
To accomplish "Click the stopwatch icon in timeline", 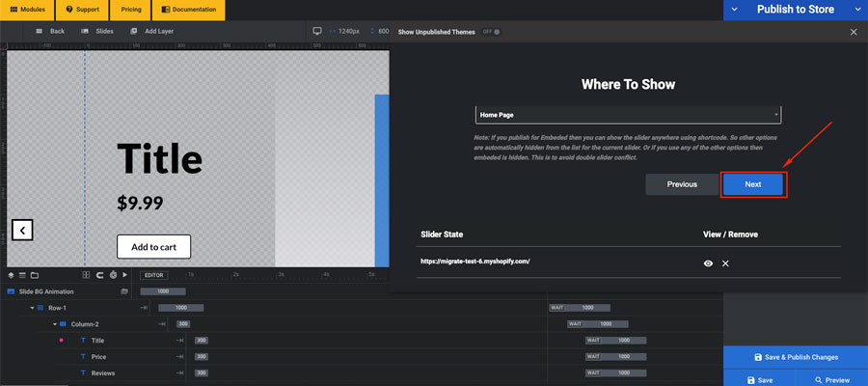I will 113,275.
